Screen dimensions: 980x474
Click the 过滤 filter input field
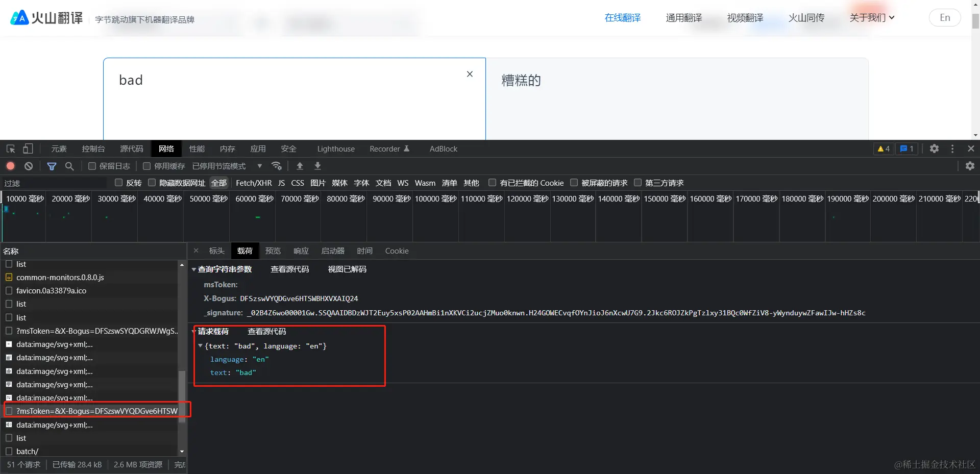tap(54, 183)
